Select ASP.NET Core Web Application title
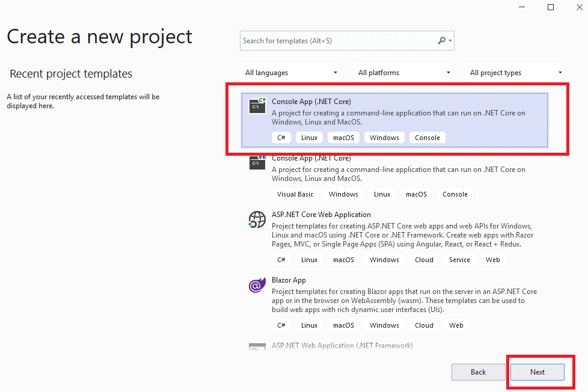Viewport: 588px width, 392px height. pyautogui.click(x=321, y=215)
